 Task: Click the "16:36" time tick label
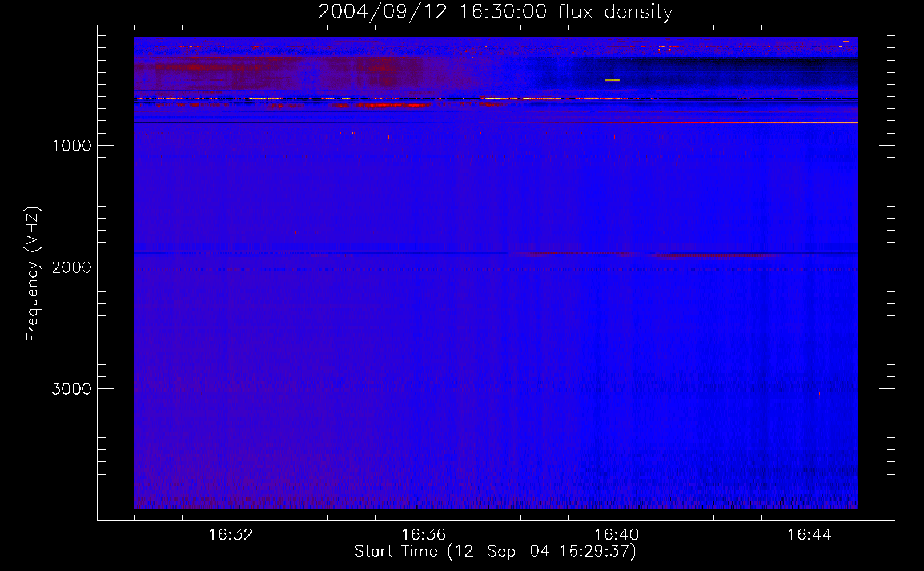[424, 535]
